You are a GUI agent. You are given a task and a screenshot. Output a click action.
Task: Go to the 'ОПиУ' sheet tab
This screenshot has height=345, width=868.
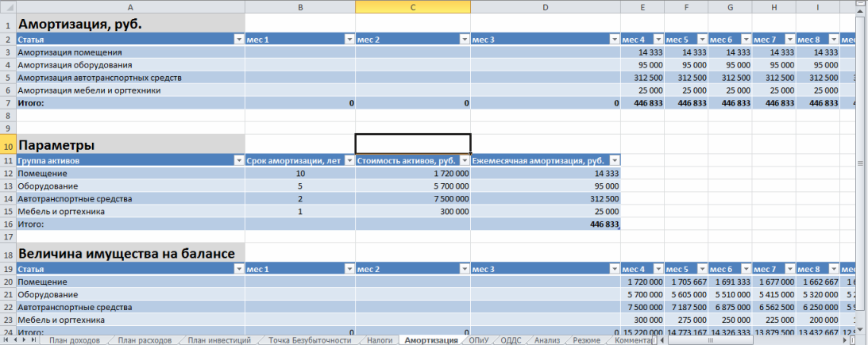pyautogui.click(x=478, y=339)
